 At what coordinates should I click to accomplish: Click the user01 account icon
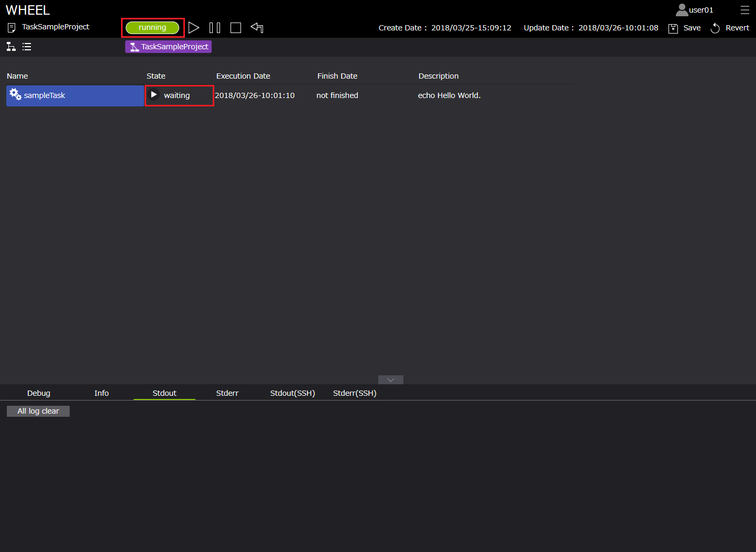[682, 10]
